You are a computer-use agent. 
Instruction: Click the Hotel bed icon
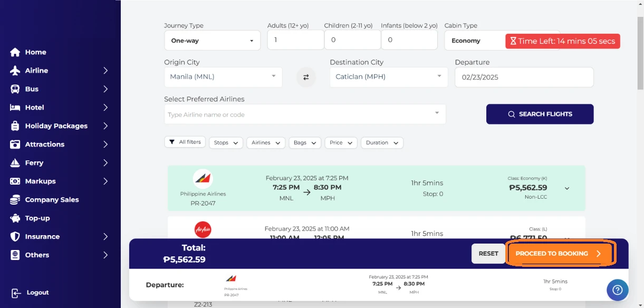point(15,108)
